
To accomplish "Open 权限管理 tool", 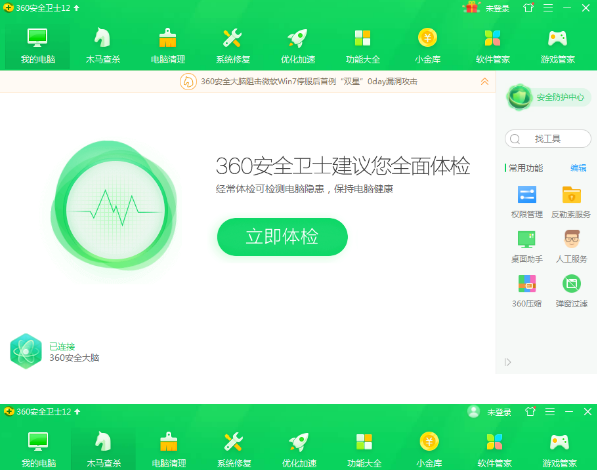I will pos(527,202).
